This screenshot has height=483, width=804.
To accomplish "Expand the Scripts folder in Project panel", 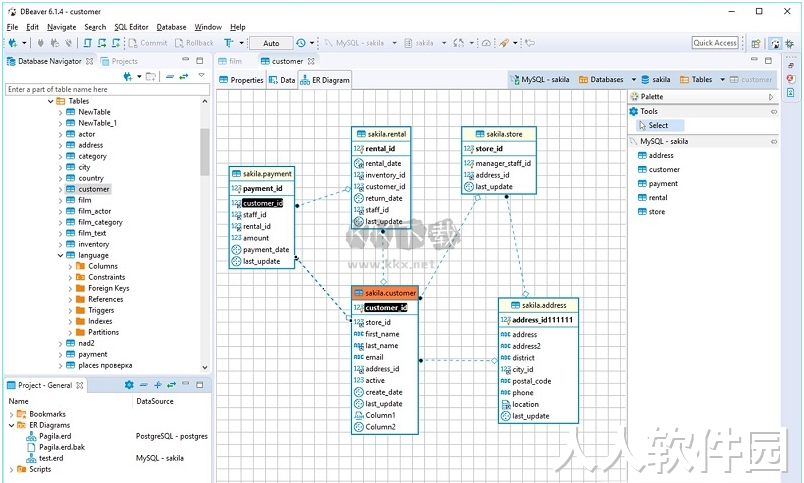I will coord(11,470).
